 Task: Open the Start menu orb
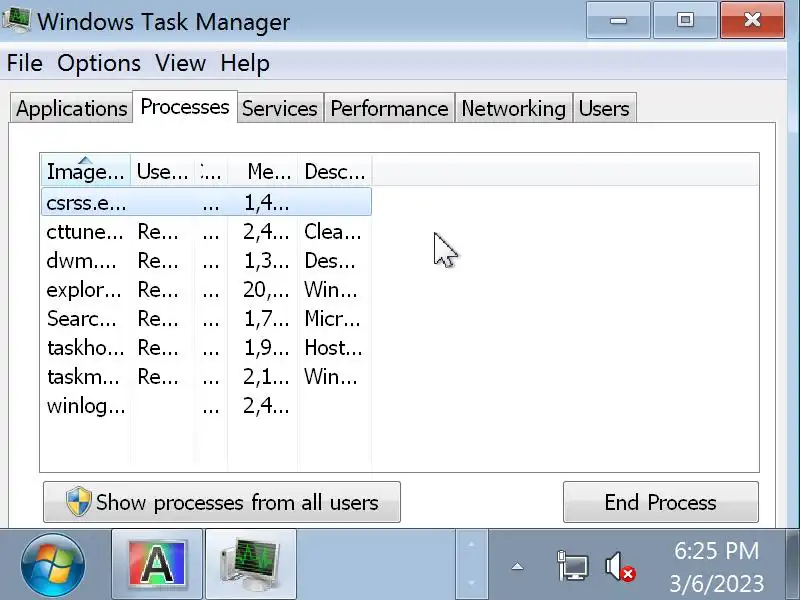click(53, 565)
